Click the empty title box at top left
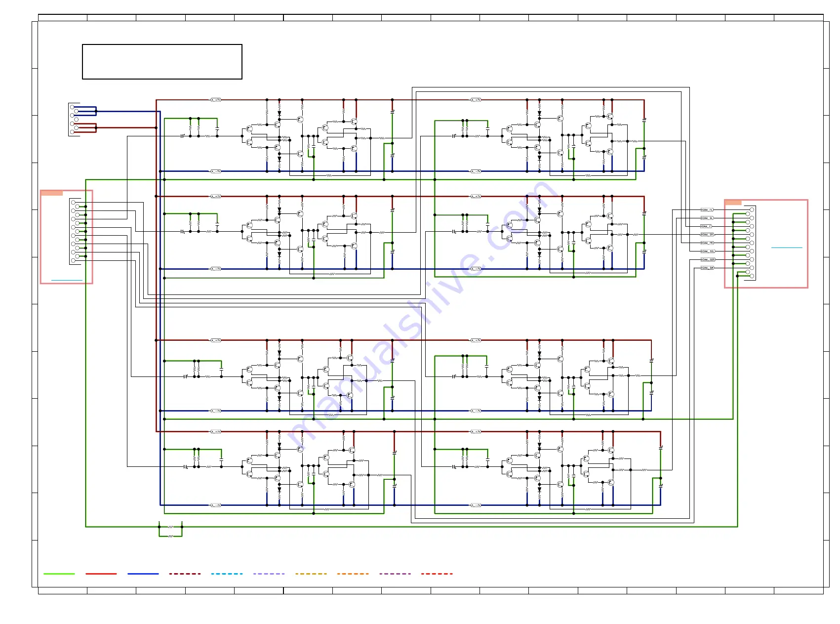840x624 pixels. point(162,62)
